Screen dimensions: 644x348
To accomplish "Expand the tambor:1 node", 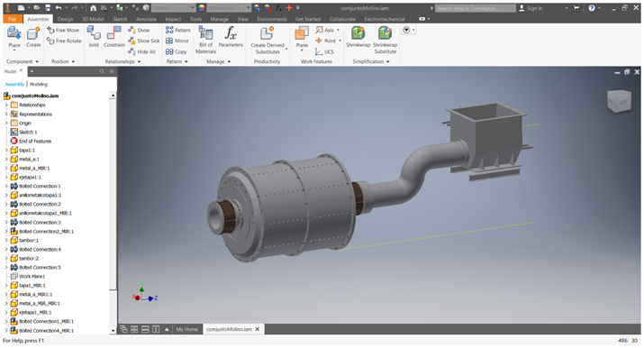I will coord(6,241).
